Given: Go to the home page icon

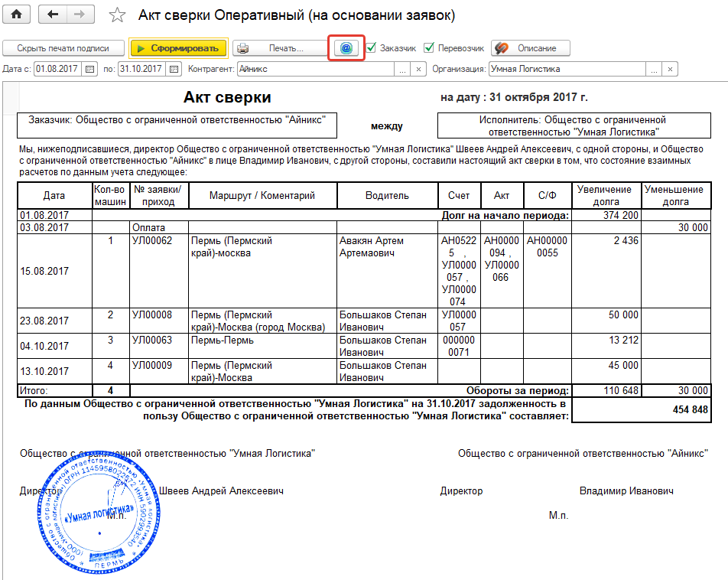Looking at the screenshot, I should tap(17, 15).
